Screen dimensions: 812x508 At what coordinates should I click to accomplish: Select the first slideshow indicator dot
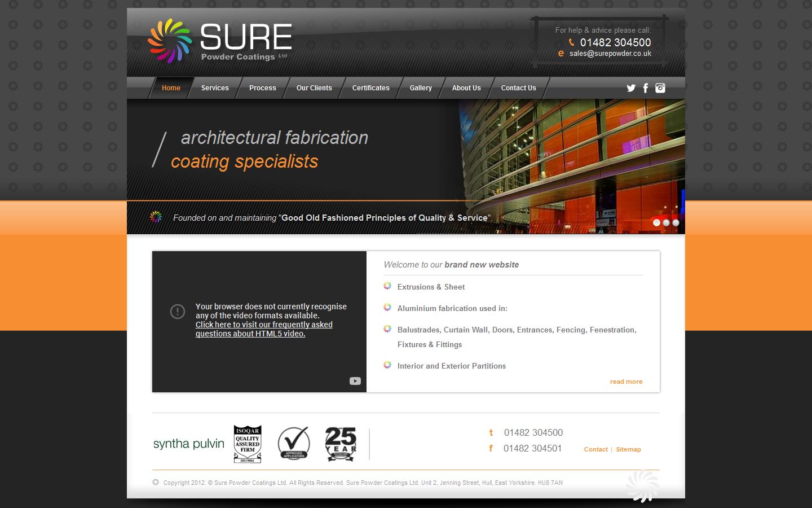656,222
